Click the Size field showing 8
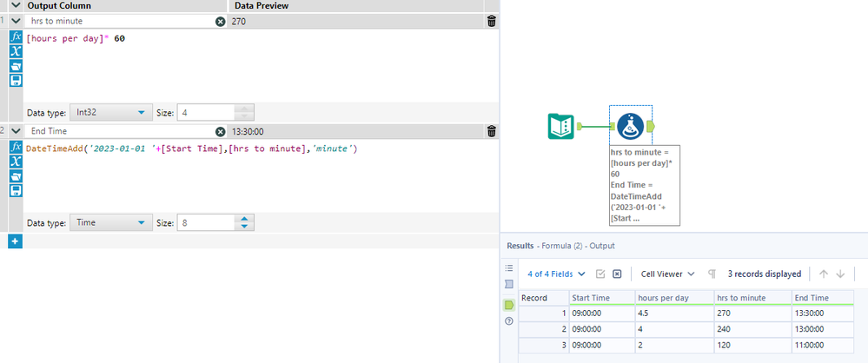 pos(205,223)
